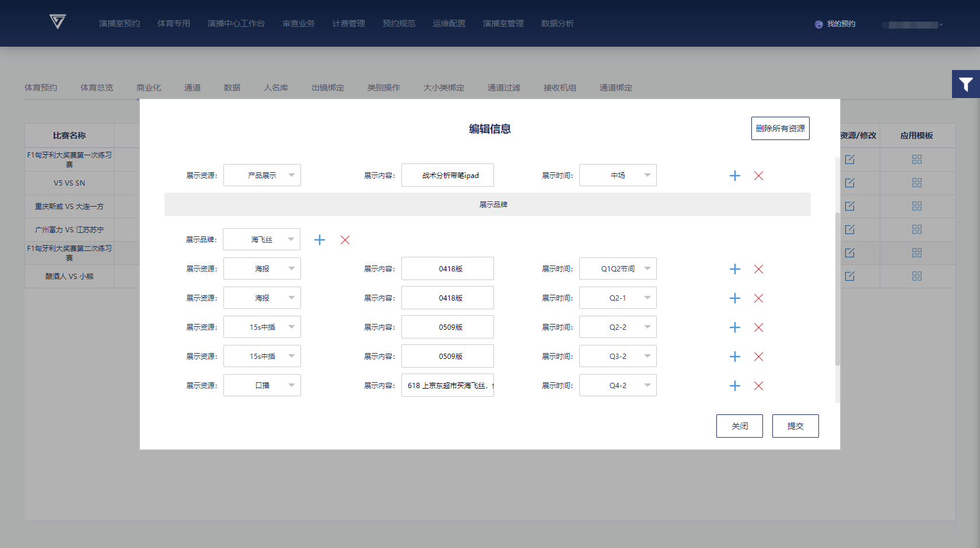The image size is (980, 548).
Task: Click the 删除所有资源 button
Action: tap(780, 128)
